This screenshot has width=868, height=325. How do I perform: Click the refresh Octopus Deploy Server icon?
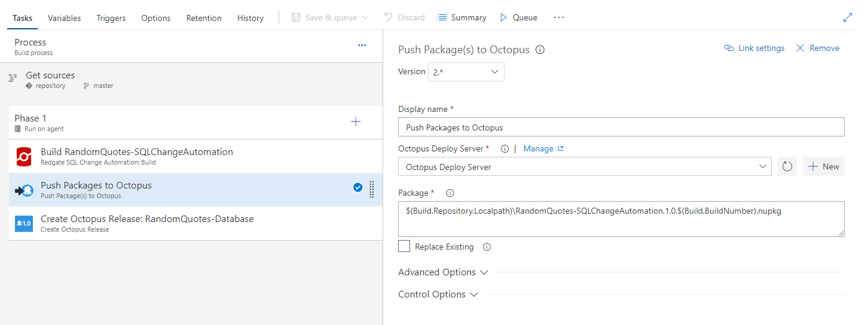(x=787, y=167)
